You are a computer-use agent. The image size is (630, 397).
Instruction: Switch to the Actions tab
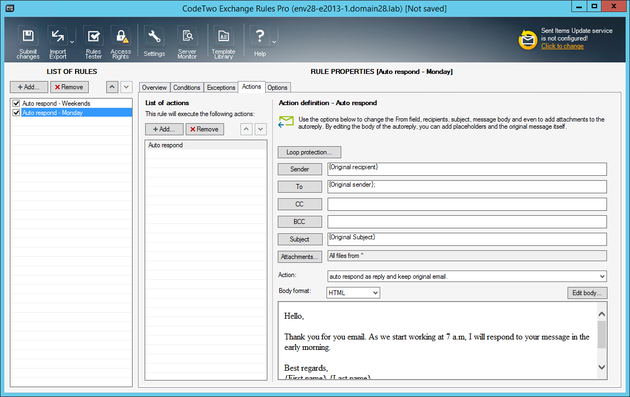coord(252,87)
